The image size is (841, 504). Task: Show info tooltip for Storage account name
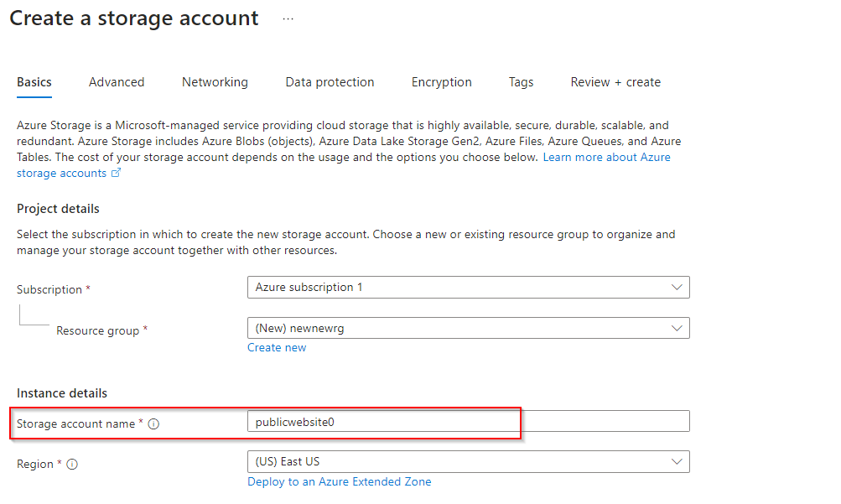(153, 424)
